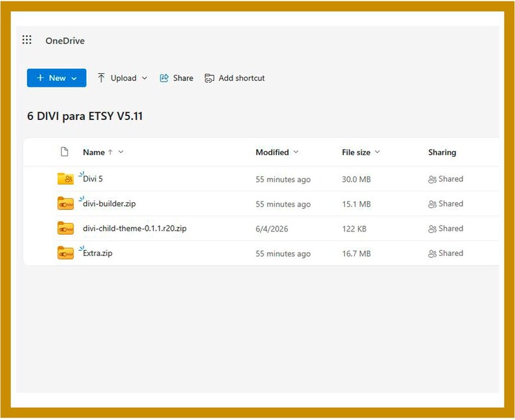Image resolution: width=515 pixels, height=420 pixels.
Task: Click Divi 5's 55 minutes ago cell
Action: click(283, 180)
